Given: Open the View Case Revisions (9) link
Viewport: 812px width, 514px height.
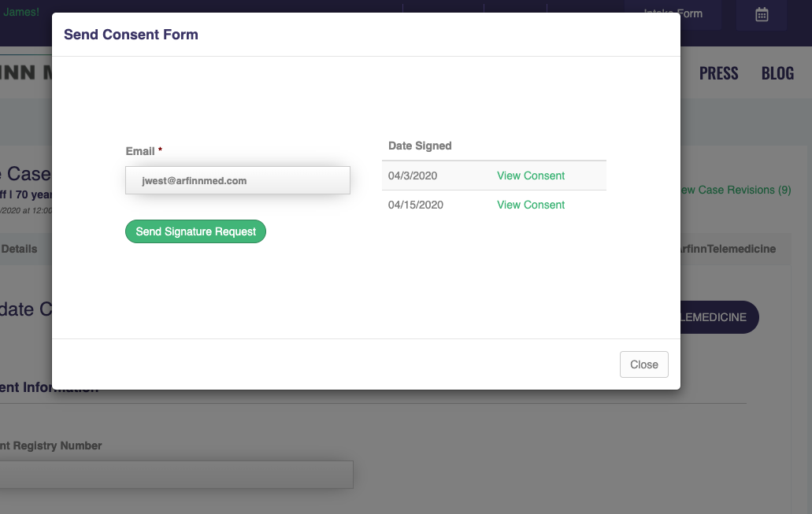Looking at the screenshot, I should pyautogui.click(x=736, y=190).
